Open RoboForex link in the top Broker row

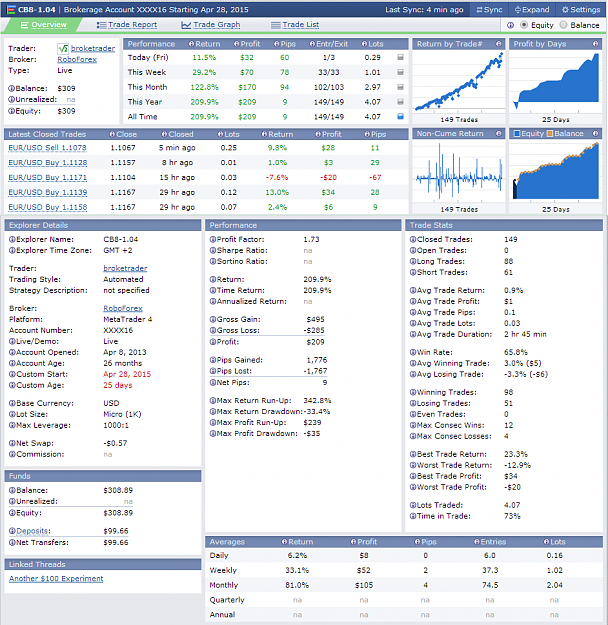pyautogui.click(x=77, y=59)
